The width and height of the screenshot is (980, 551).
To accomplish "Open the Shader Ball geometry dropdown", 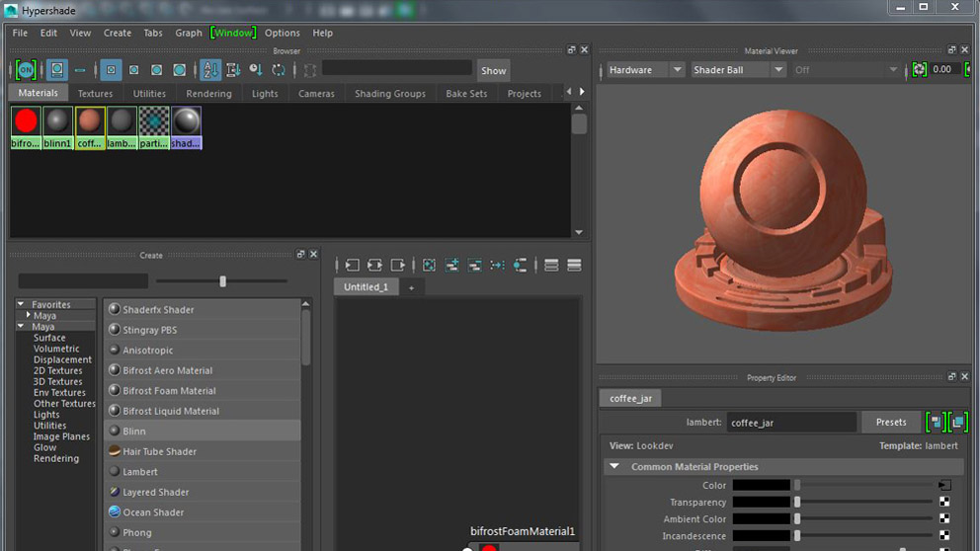I will coord(737,70).
